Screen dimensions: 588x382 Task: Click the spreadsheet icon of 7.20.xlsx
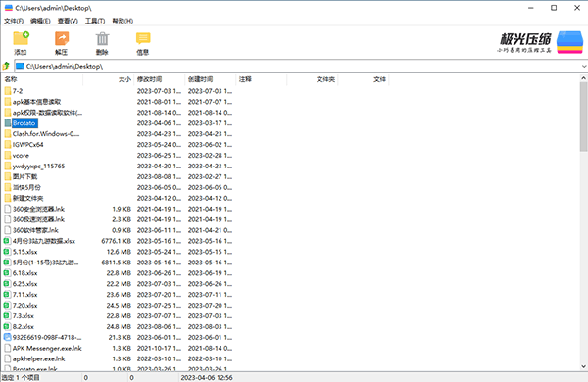tap(7, 306)
